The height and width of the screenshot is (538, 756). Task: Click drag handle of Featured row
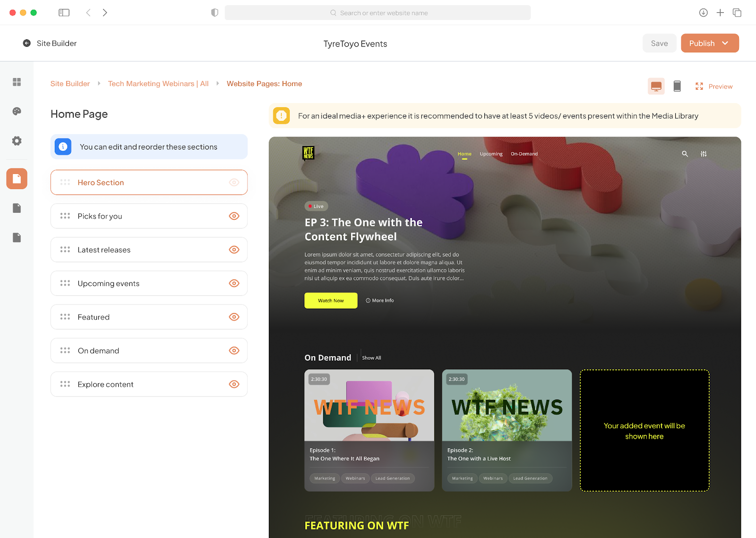click(x=65, y=317)
